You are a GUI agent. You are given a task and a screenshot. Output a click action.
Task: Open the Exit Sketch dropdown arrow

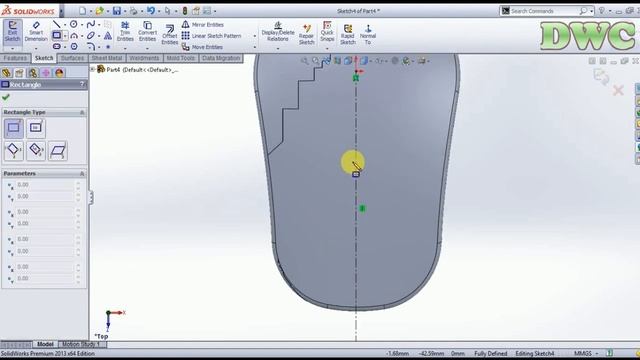point(13,49)
